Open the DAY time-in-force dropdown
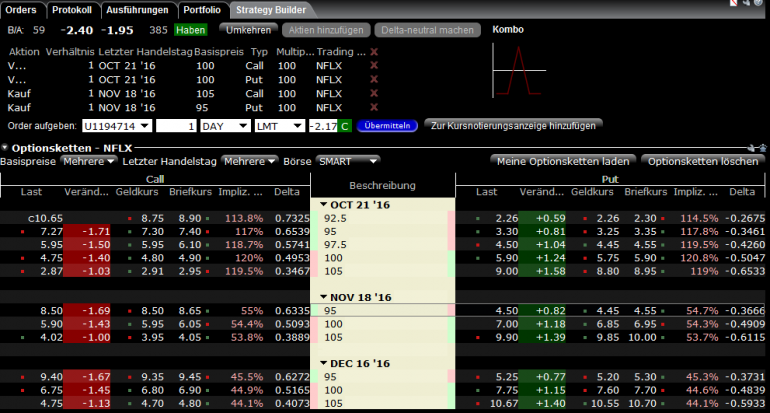This screenshot has height=413, width=770. [225, 126]
